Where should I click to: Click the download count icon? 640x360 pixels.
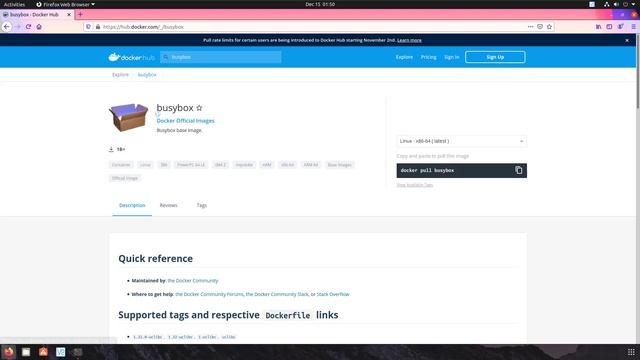(x=111, y=149)
